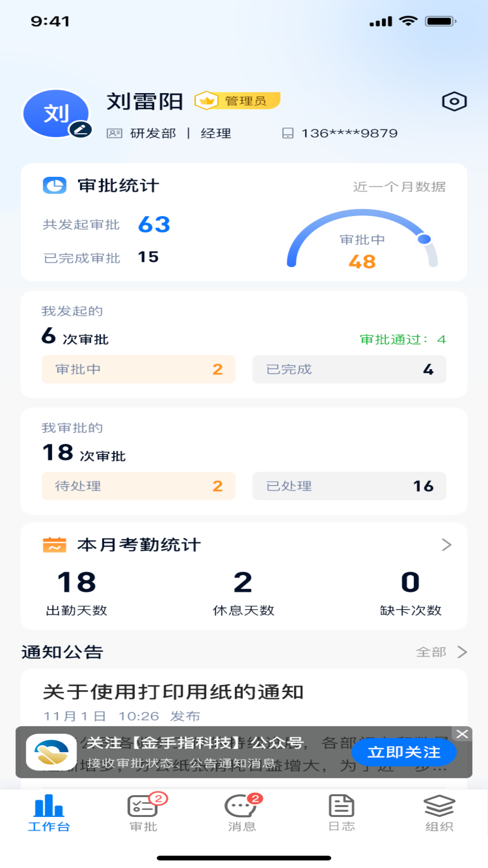Select the 工作台 tab
Screen dimensions: 488x868
click(49, 812)
